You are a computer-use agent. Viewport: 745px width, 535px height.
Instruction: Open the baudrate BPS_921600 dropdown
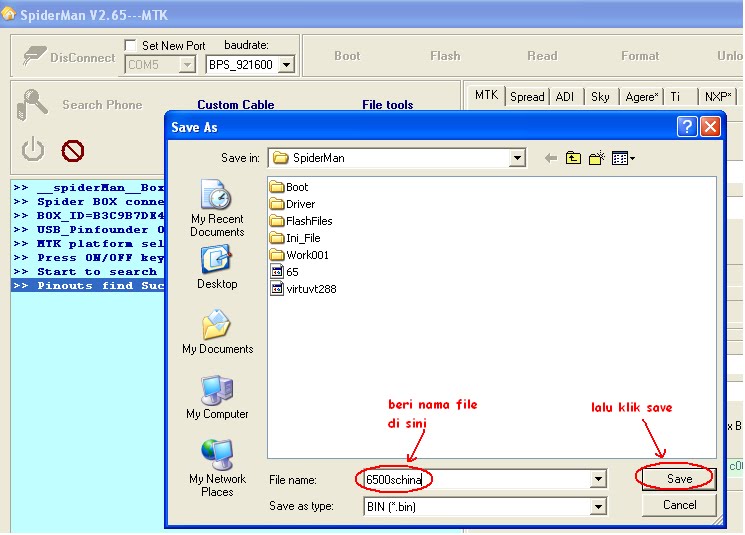(287, 64)
